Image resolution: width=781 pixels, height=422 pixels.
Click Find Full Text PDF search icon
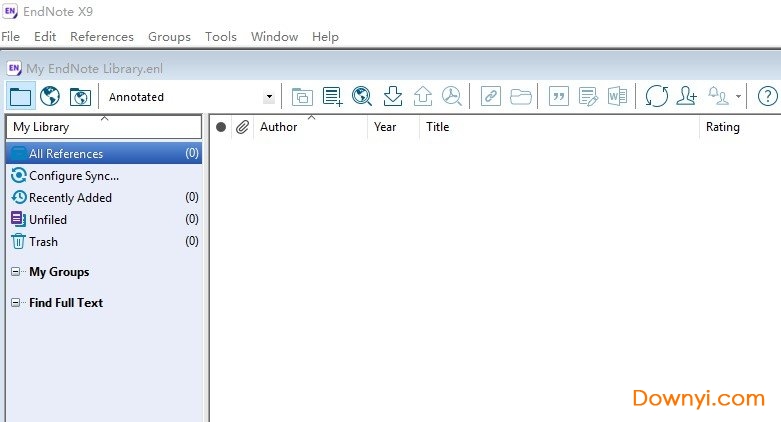coord(452,96)
